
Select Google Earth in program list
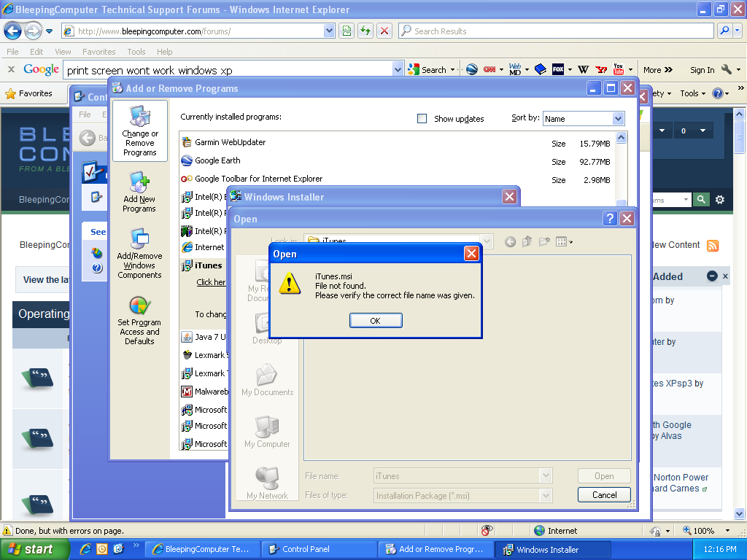pos(211,160)
